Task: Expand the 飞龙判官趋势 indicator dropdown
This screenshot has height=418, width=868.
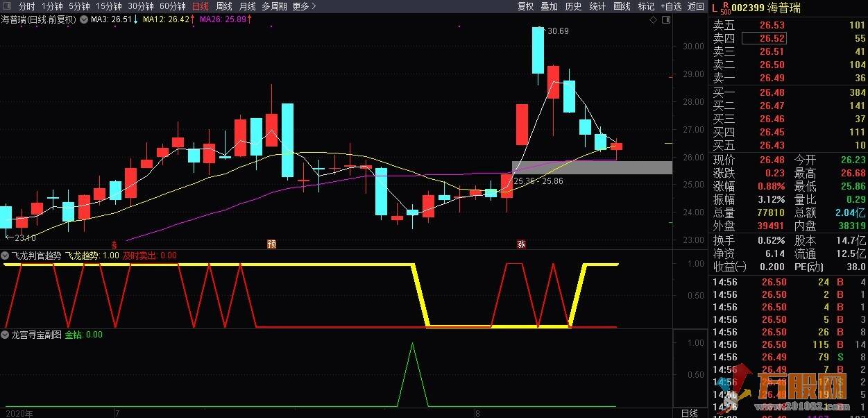Action: click(6, 256)
